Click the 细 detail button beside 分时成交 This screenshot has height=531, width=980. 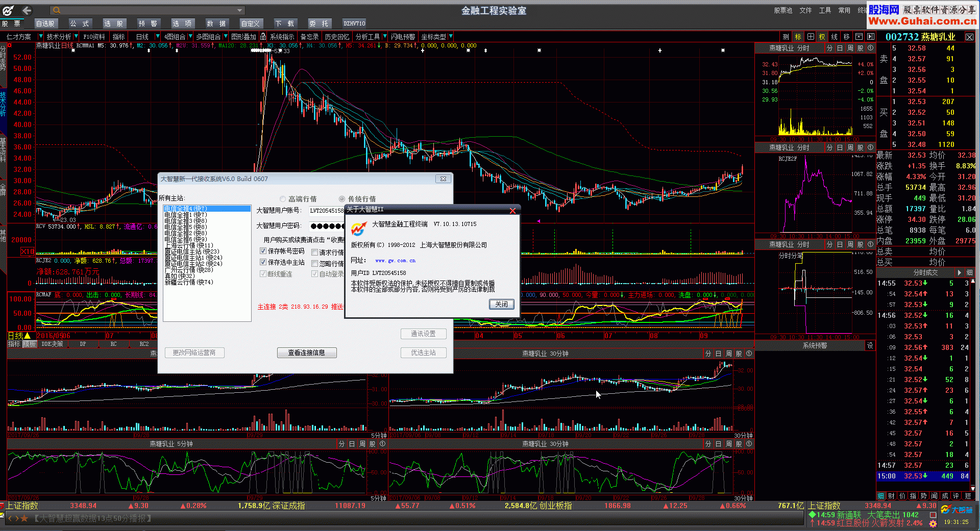pos(969,272)
